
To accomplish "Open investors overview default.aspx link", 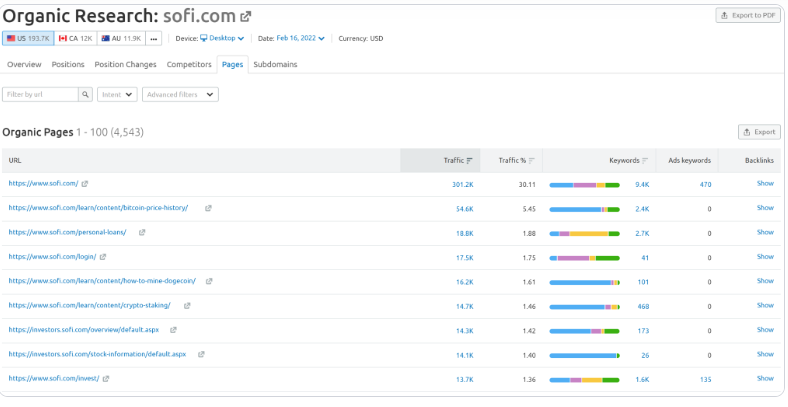I will pyautogui.click(x=84, y=330).
